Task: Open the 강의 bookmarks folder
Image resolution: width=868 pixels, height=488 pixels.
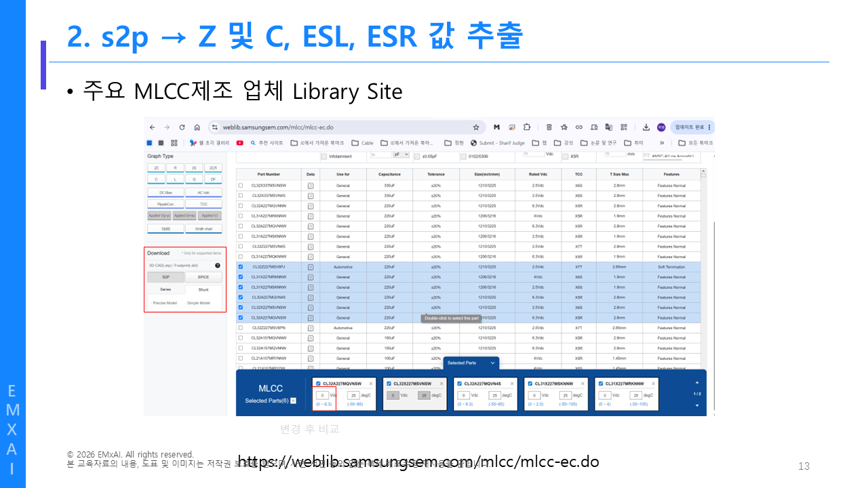Action: pyautogui.click(x=564, y=143)
